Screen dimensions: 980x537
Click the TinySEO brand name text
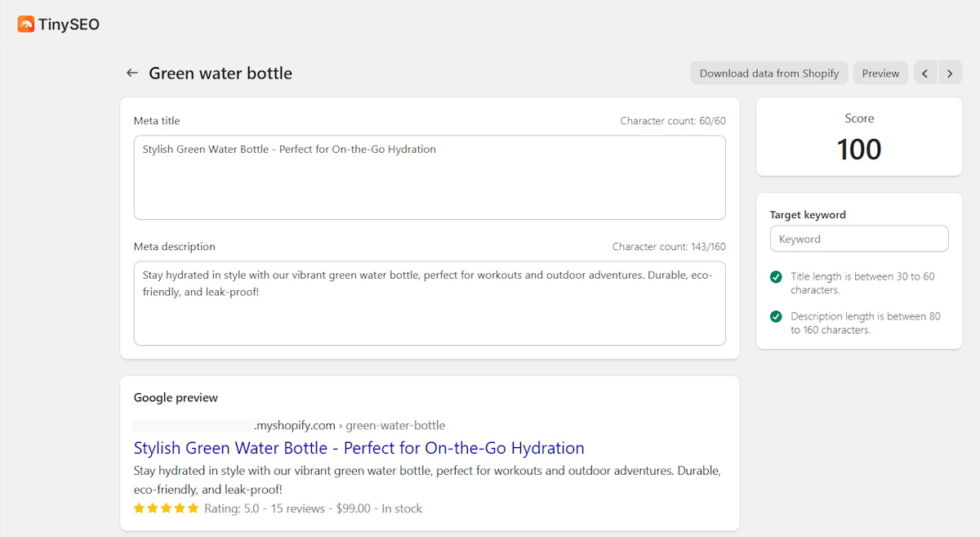pyautogui.click(x=69, y=25)
